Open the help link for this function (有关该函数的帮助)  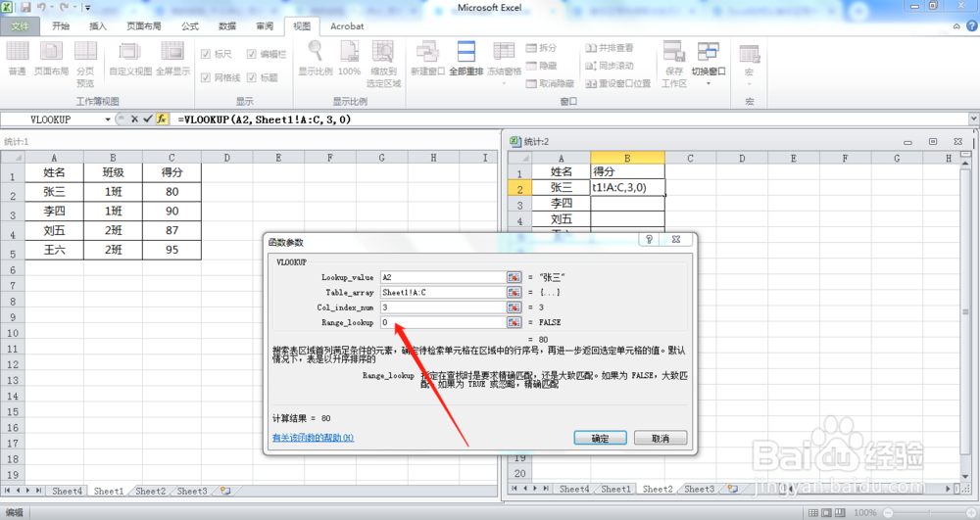[314, 438]
